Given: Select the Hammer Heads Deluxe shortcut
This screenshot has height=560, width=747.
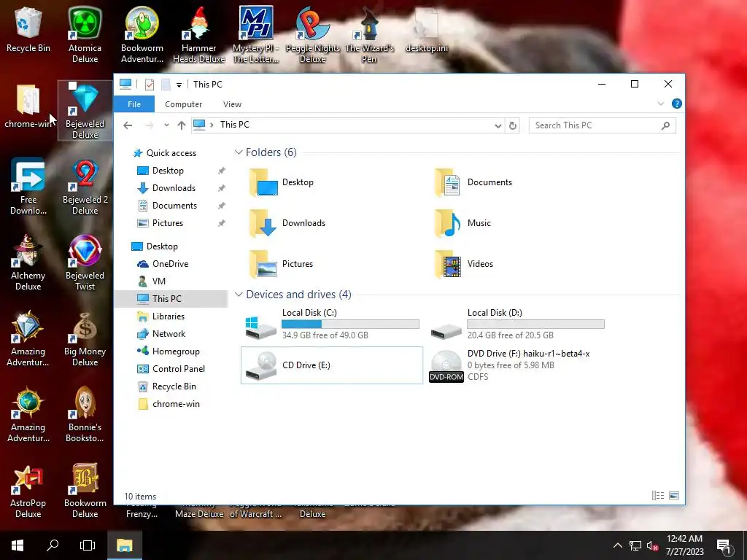Looking at the screenshot, I should [x=198, y=35].
